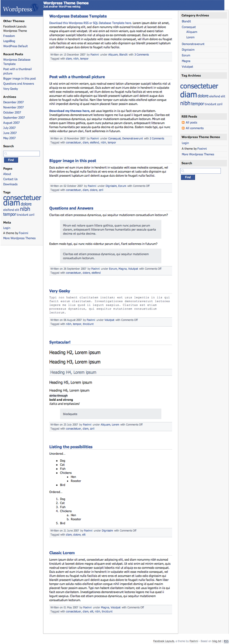Open Bigger image in this post title
Screen dimensions: 230x644
coord(73,161)
